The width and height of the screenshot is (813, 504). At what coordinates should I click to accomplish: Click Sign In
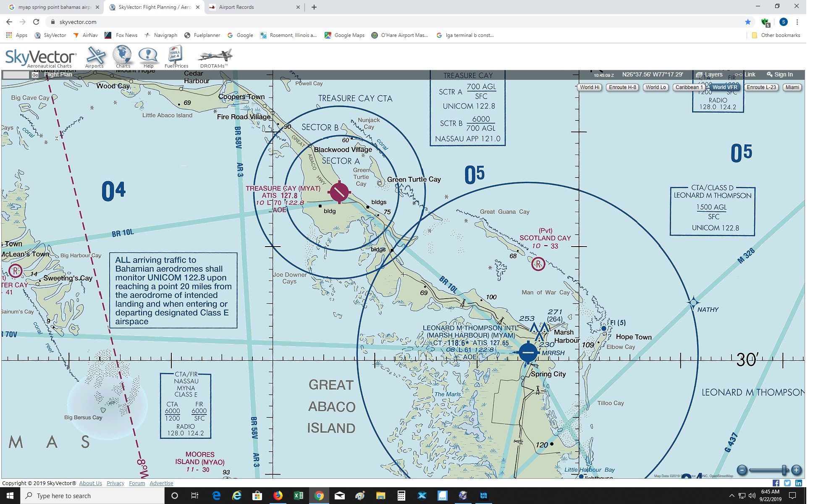(780, 74)
